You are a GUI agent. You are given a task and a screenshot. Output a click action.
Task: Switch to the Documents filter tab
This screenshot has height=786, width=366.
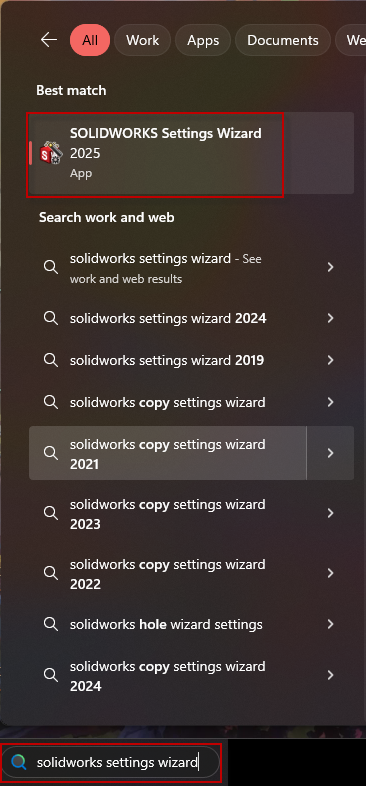[283, 40]
